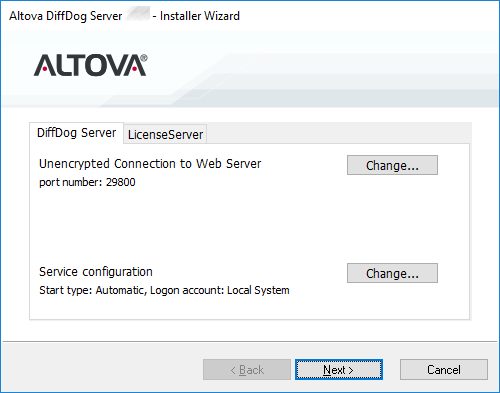500x393 pixels.
Task: Click the disabled Back button
Action: (x=247, y=369)
